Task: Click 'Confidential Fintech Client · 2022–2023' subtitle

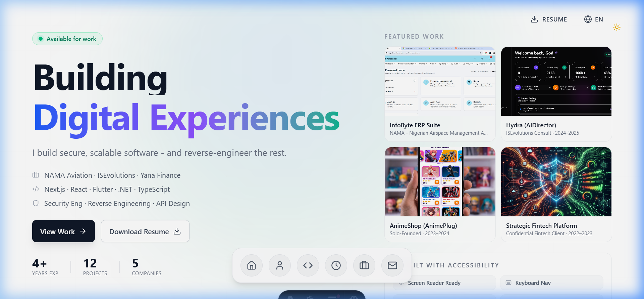Action: pos(549,233)
